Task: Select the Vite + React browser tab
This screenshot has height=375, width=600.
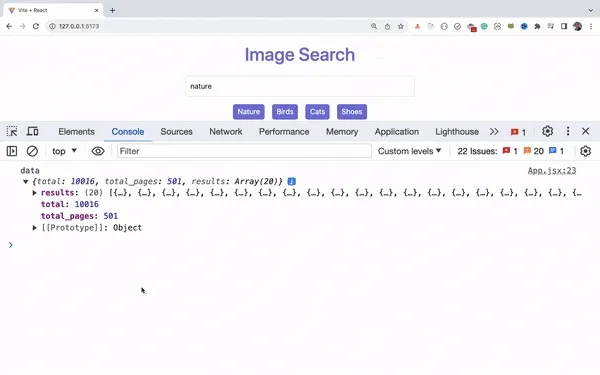Action: (54, 10)
